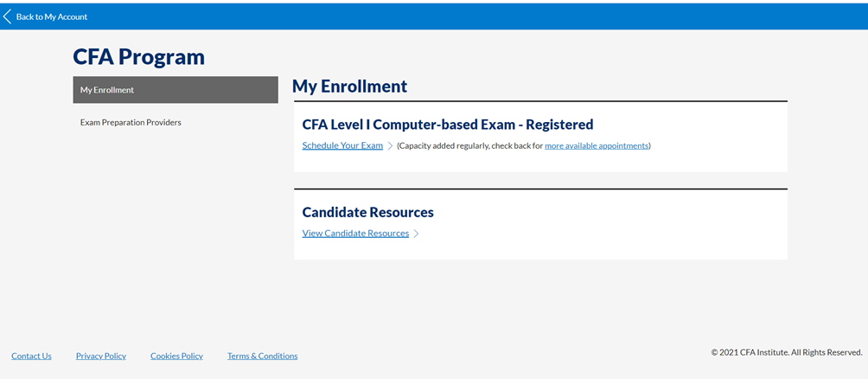Click the Candidate Resources heading
The height and width of the screenshot is (379, 868).
point(367,212)
